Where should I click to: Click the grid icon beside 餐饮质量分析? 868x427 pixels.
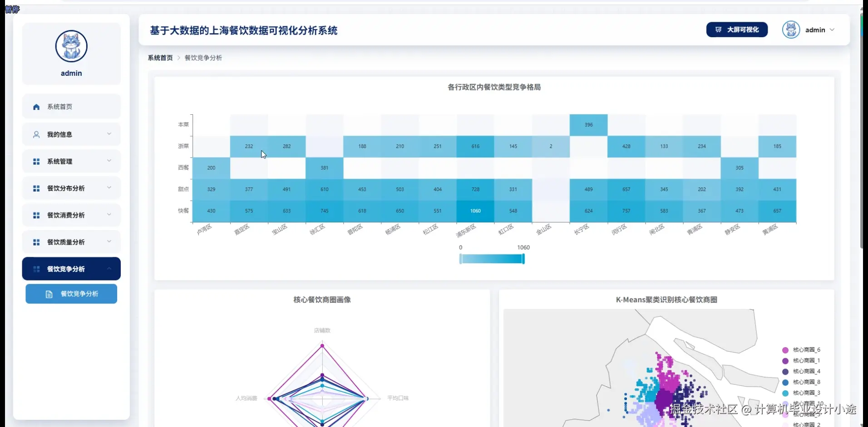(36, 242)
